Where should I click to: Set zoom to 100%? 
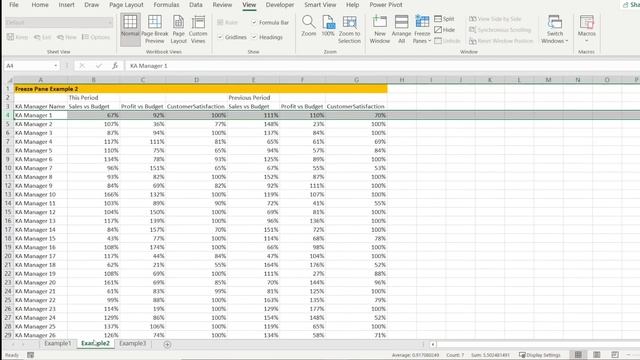(328, 26)
